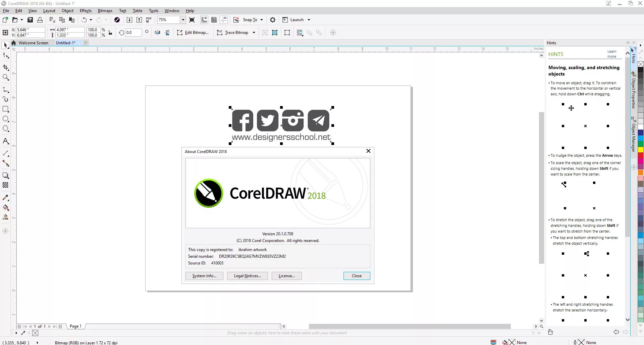Click the Print icon
644x345 pixels.
click(40, 20)
